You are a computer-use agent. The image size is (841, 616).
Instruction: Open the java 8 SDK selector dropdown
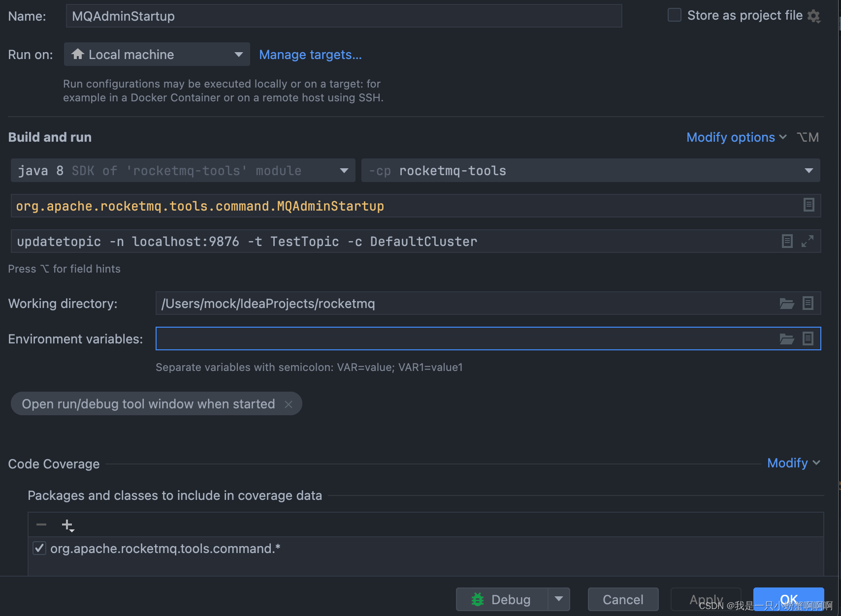click(344, 170)
